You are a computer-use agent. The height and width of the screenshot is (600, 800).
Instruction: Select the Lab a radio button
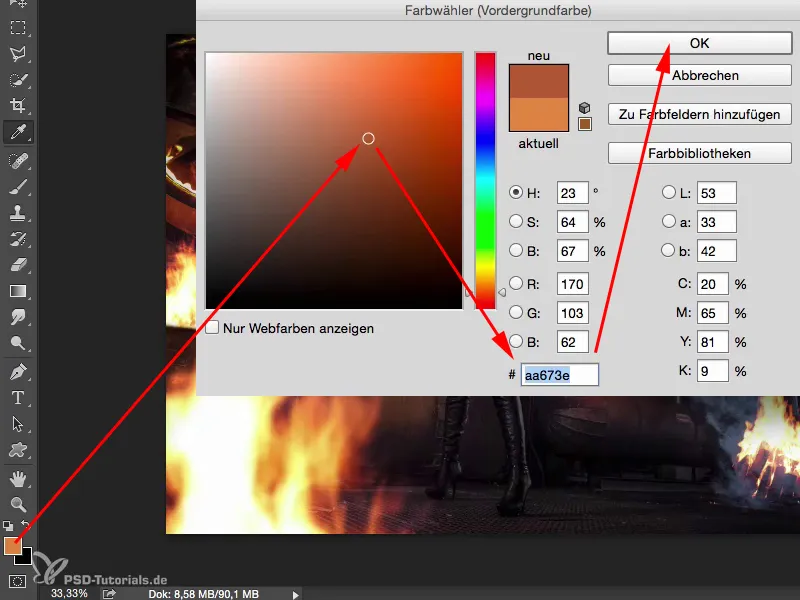(x=668, y=221)
